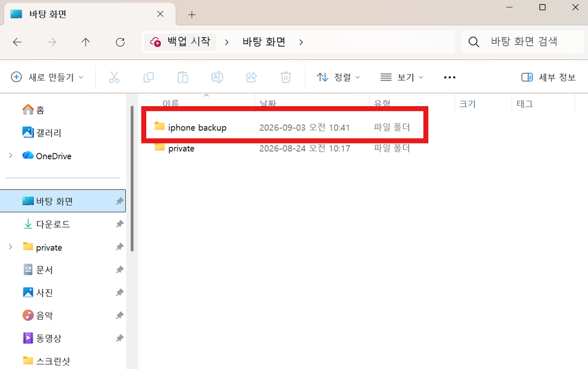Image resolution: width=588 pixels, height=369 pixels.
Task: Go forward with the right arrow
Action: [52, 42]
